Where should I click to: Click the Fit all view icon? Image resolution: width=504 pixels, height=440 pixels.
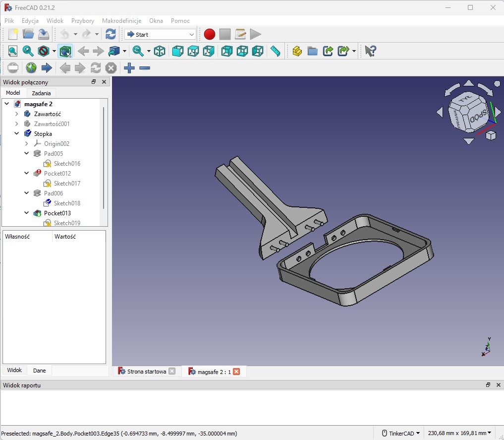13,51
